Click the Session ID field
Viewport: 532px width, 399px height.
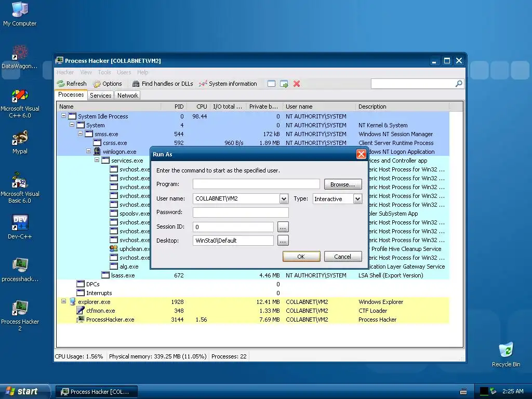tap(233, 227)
